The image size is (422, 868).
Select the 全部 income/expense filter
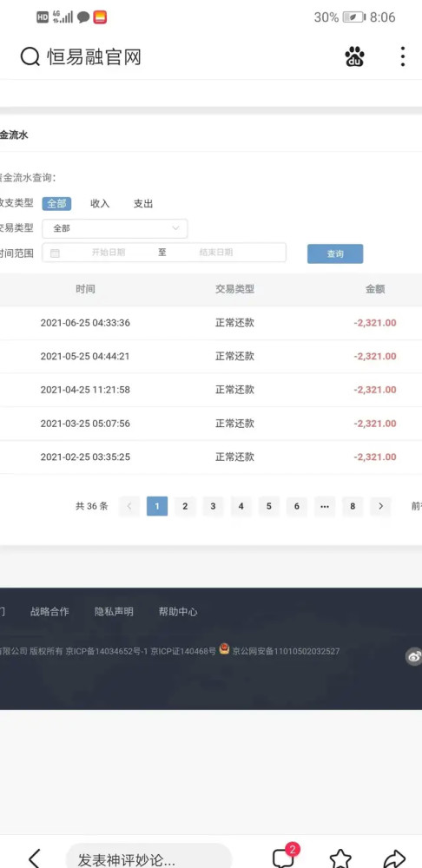tap(56, 204)
